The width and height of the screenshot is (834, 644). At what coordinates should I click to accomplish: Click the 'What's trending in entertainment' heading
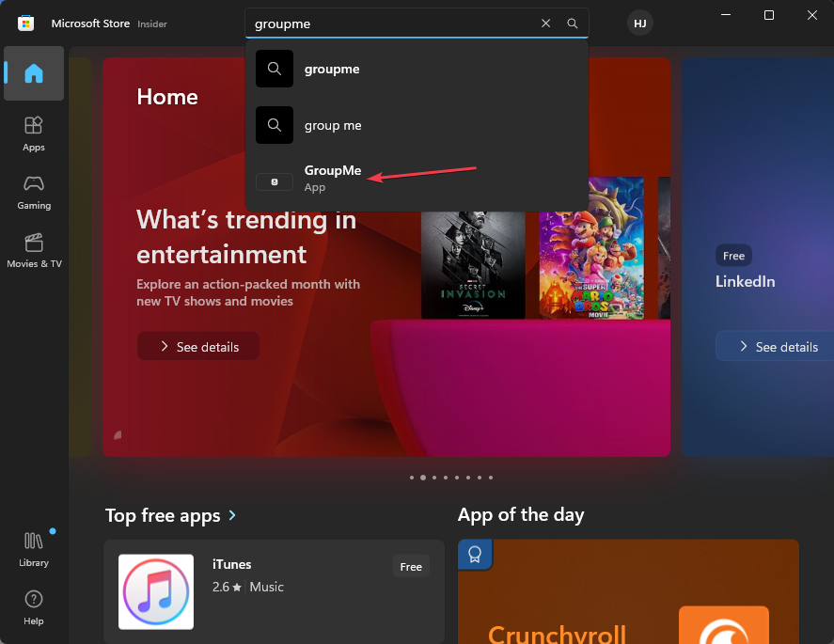point(246,237)
